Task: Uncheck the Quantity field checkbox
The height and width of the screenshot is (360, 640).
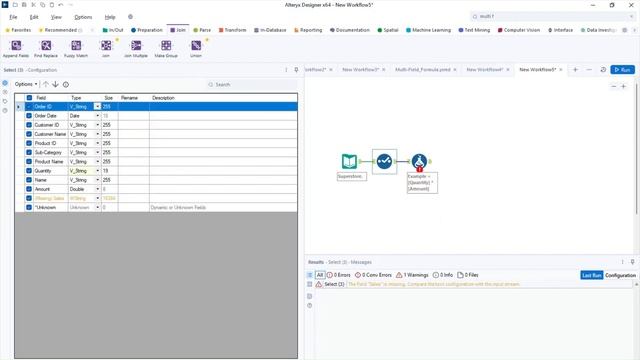Action: coord(29,171)
